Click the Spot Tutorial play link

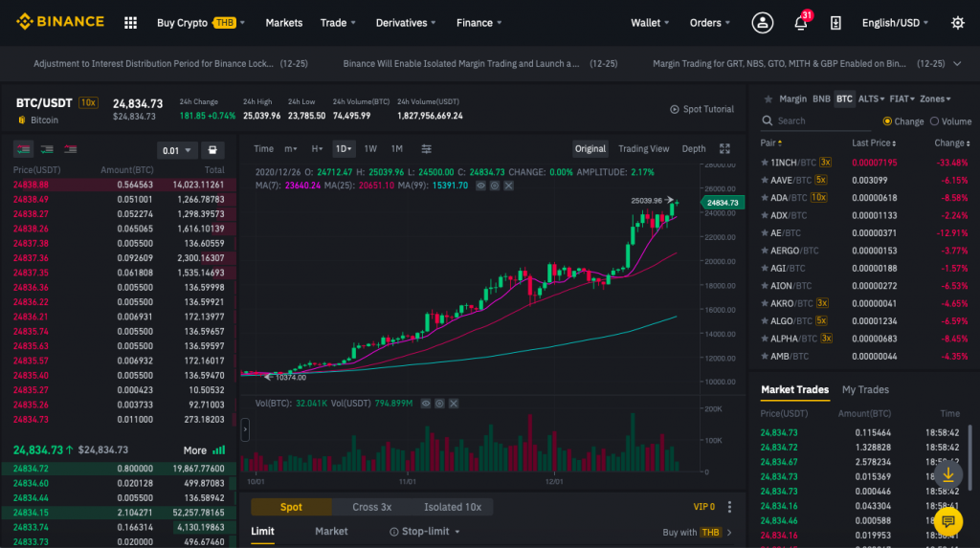[702, 109]
